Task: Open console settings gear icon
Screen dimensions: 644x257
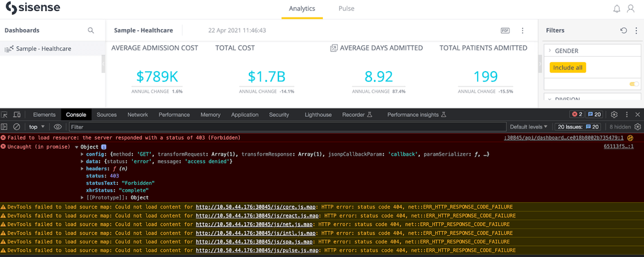Action: pyautogui.click(x=638, y=127)
